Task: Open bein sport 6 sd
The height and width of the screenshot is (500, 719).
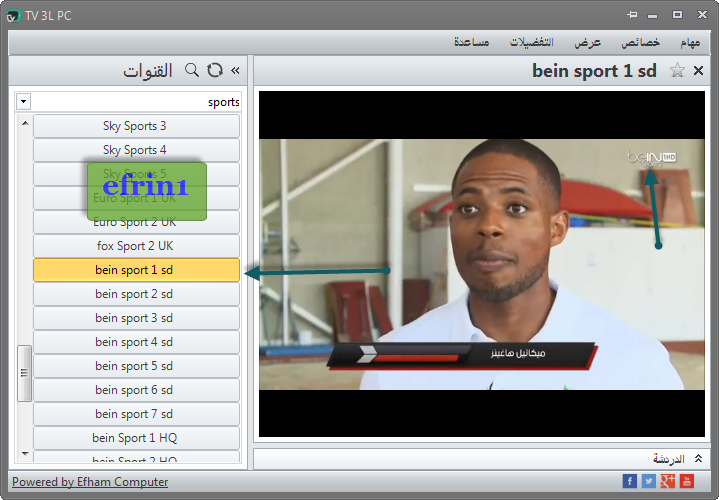Action: point(136,389)
